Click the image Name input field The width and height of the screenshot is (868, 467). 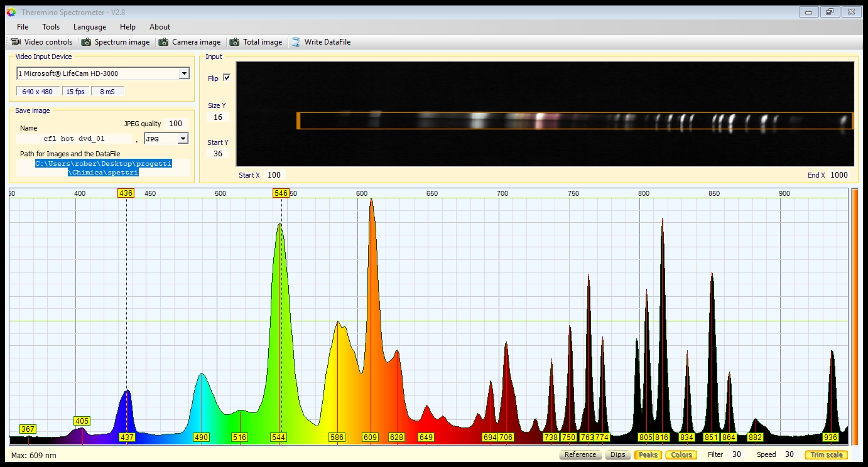(x=74, y=139)
